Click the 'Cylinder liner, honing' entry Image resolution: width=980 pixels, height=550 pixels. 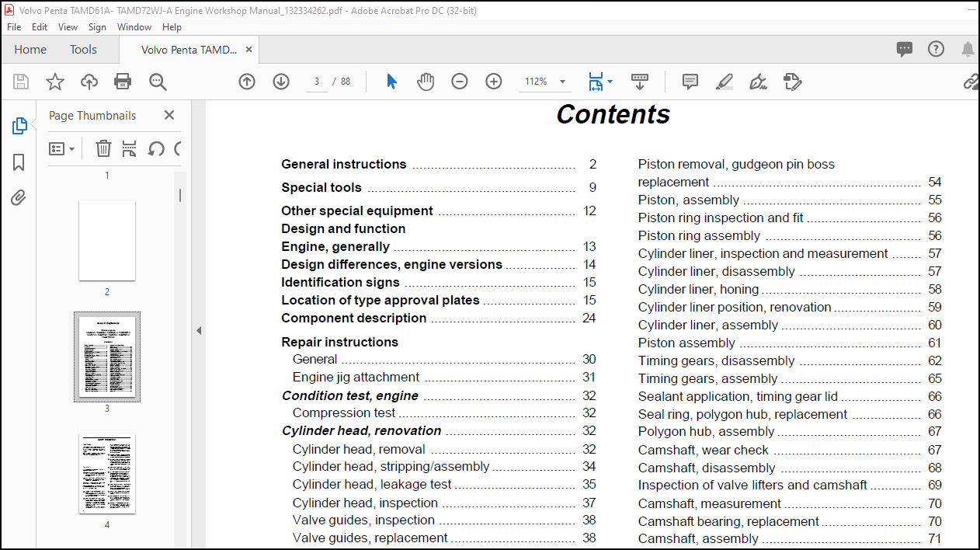[x=790, y=289]
